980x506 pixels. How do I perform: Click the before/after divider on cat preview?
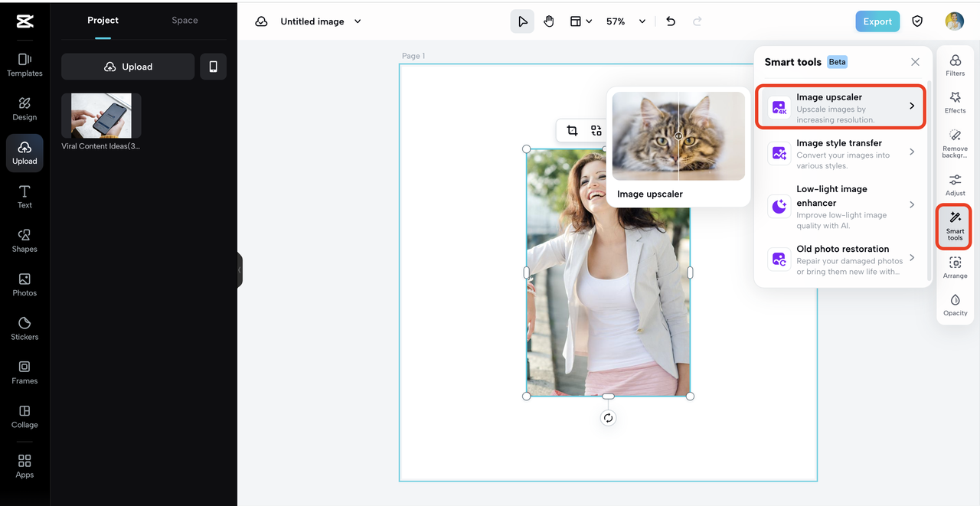[678, 136]
